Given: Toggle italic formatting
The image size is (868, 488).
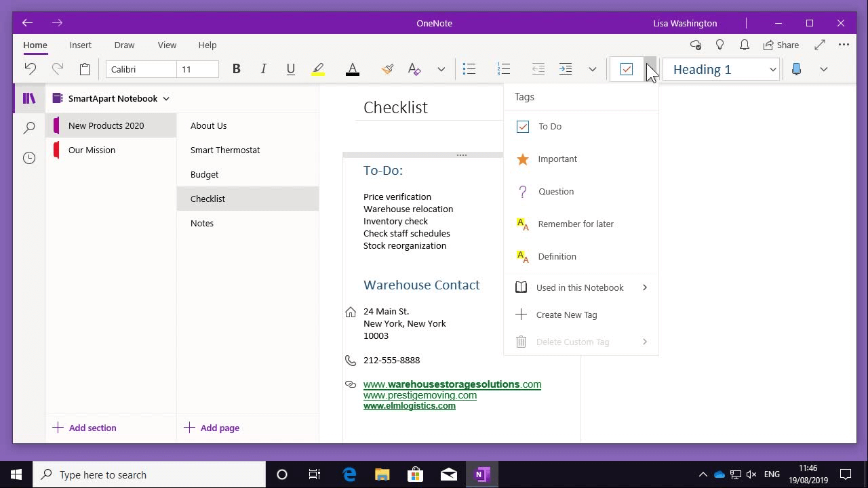Looking at the screenshot, I should (x=263, y=68).
